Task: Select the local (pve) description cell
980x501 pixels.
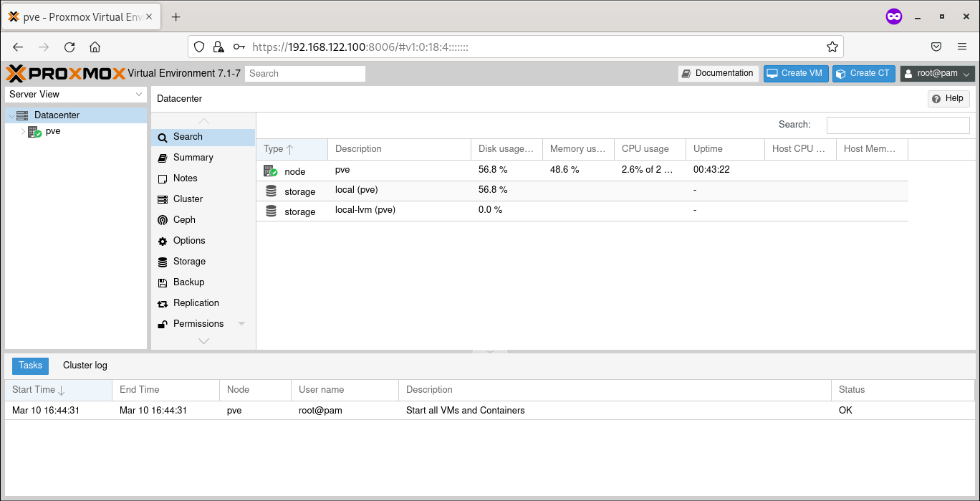Action: (399, 190)
